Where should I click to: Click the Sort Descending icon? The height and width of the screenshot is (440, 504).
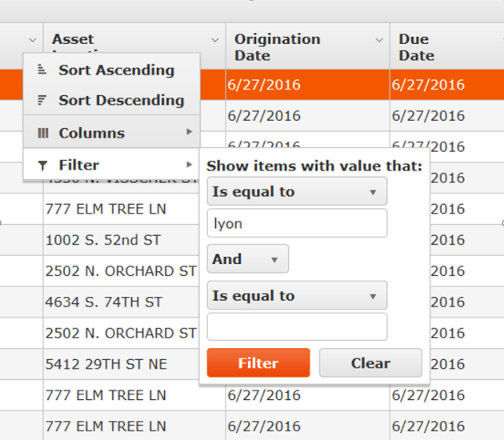(x=42, y=101)
